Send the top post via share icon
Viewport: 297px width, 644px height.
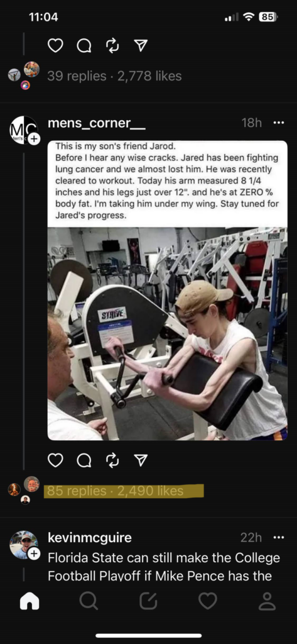141,45
